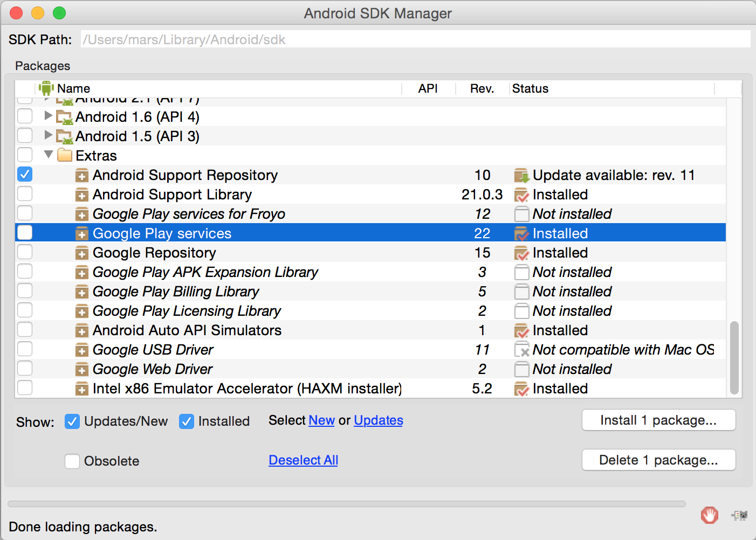Click the SDK Path text field
The height and width of the screenshot is (540, 756).
coord(415,39)
